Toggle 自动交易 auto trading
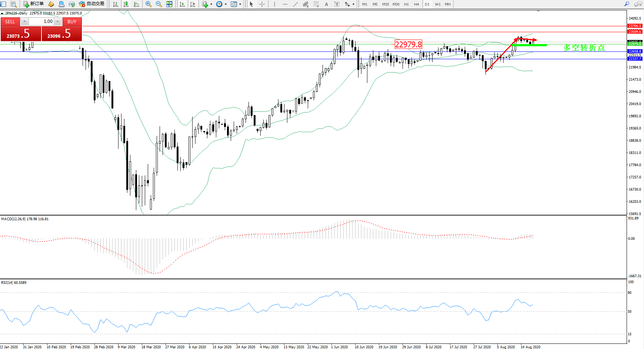This screenshot has width=644, height=349. [x=92, y=4]
